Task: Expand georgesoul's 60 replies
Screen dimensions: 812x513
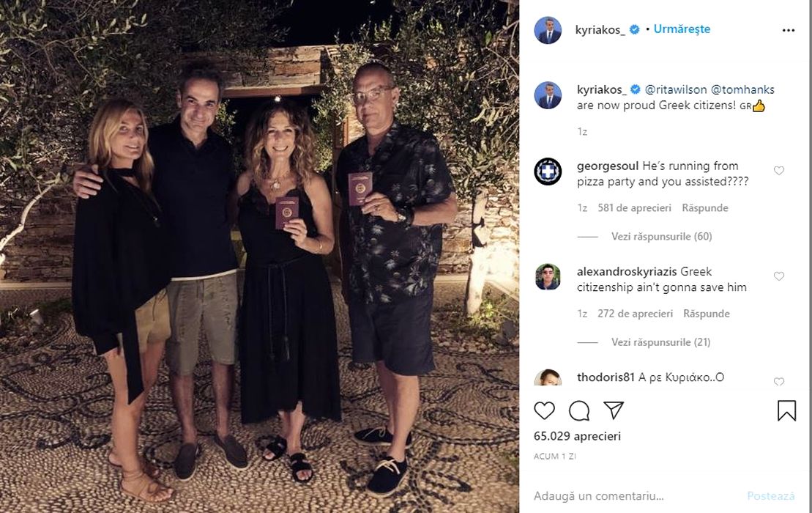Action: tap(661, 237)
